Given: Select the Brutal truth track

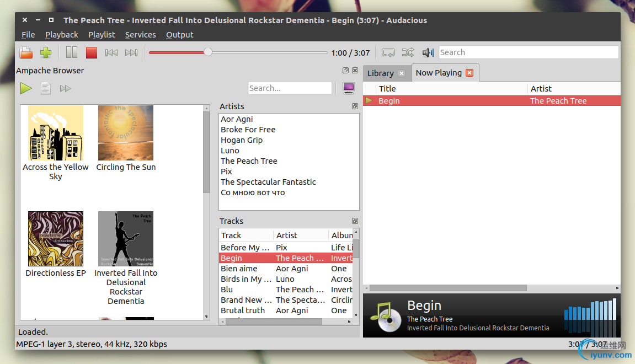Looking at the screenshot, I should coord(286,311).
